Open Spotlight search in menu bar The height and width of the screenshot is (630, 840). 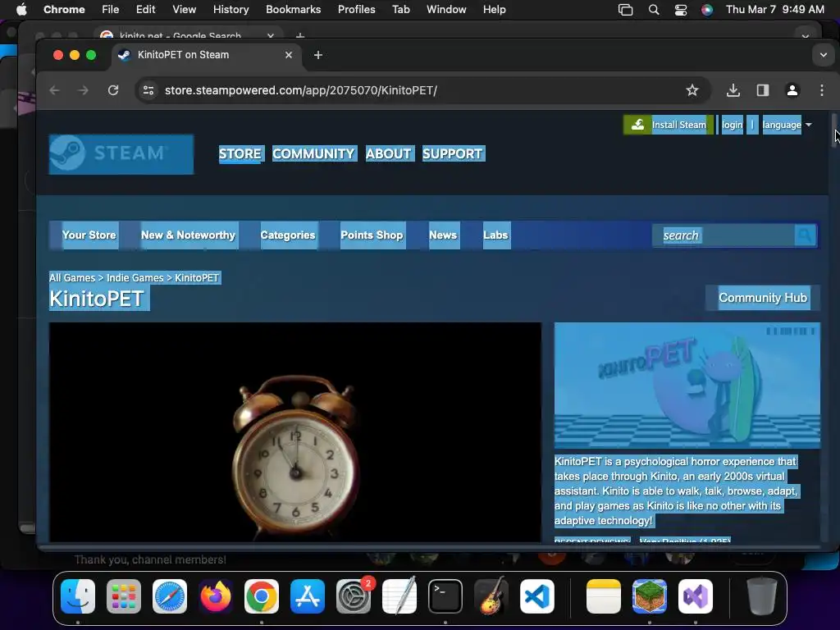(x=654, y=10)
